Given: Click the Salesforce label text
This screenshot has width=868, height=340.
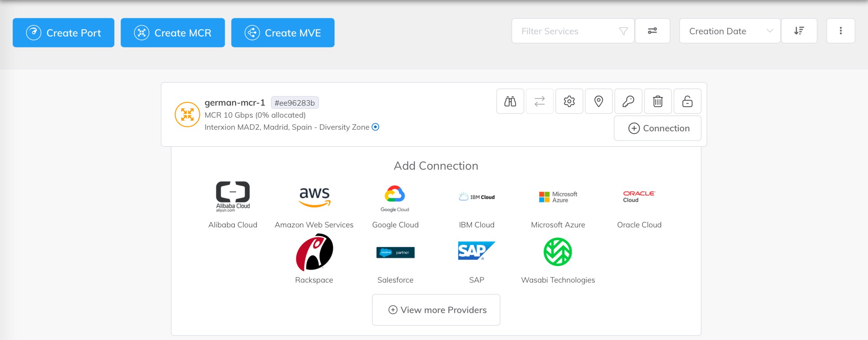Looking at the screenshot, I should pos(395,280).
